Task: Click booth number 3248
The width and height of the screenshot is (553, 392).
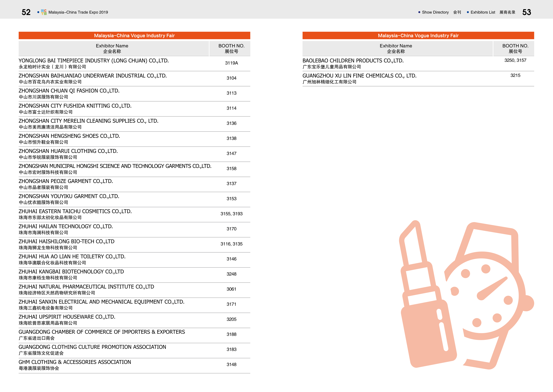Action: (x=232, y=274)
